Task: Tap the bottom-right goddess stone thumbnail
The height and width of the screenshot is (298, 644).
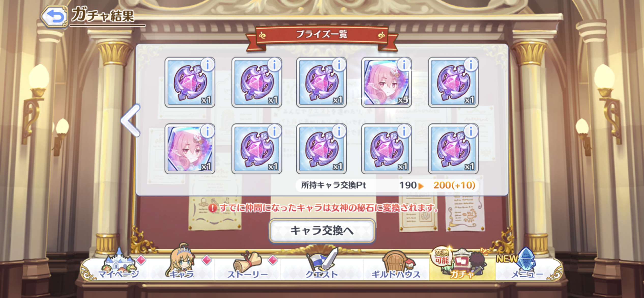Action: pos(453,149)
